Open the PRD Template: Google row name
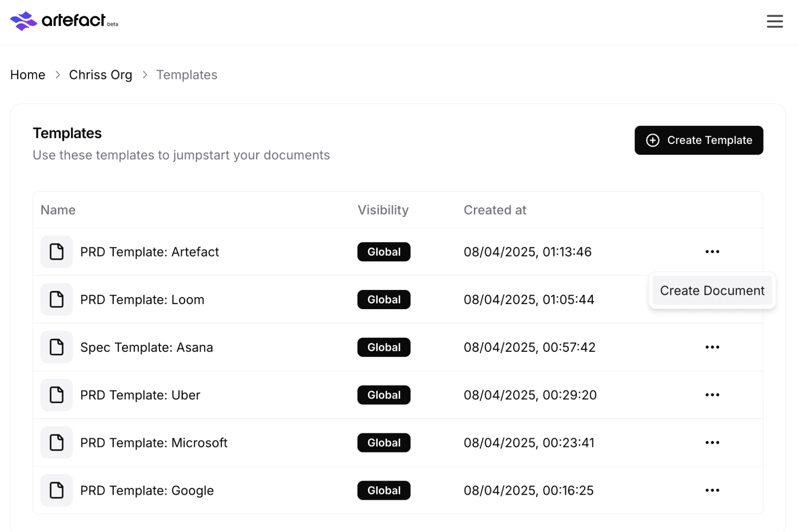798x532 pixels. coord(147,490)
